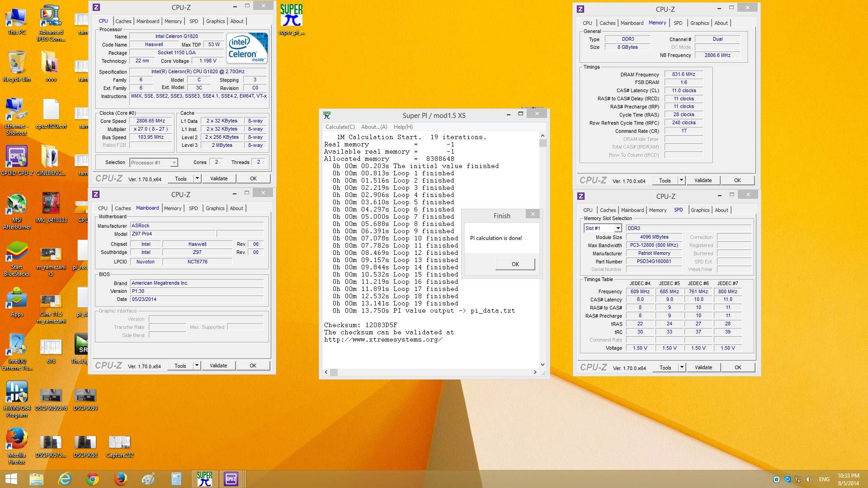The width and height of the screenshot is (868, 488).
Task: Expand Tools arrow in CPU tab window
Action: pos(197,178)
